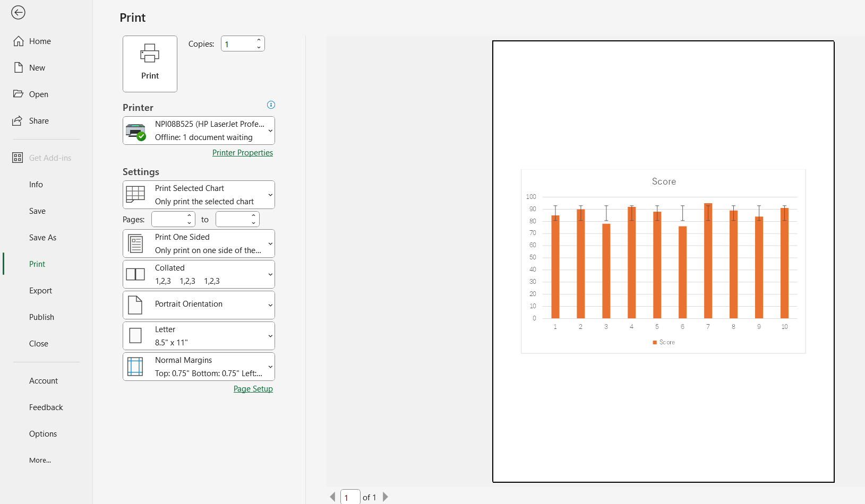This screenshot has width=865, height=504.
Task: Open the Feedback page
Action: click(46, 407)
